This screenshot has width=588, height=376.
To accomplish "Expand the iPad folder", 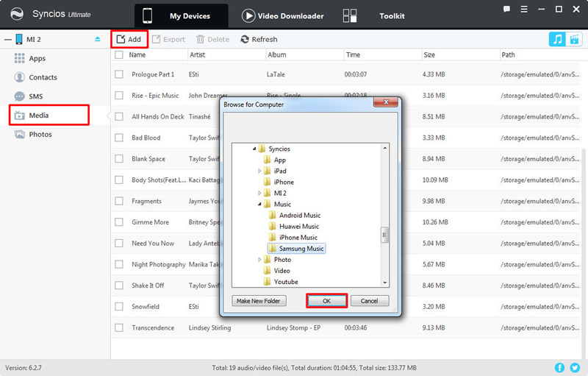I will tap(259, 171).
